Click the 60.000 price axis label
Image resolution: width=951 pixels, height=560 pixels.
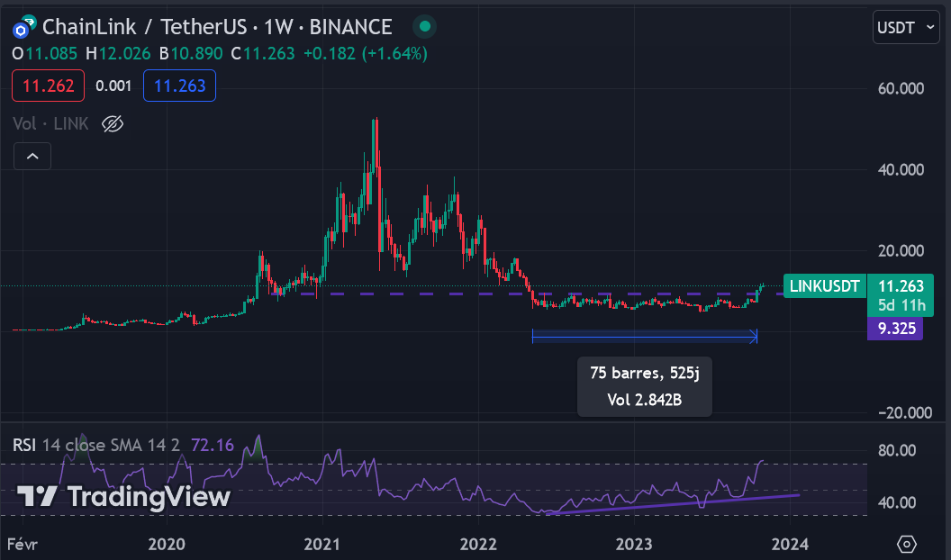(x=901, y=88)
